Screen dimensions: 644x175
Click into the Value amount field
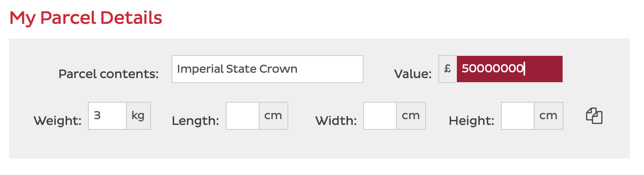point(510,69)
